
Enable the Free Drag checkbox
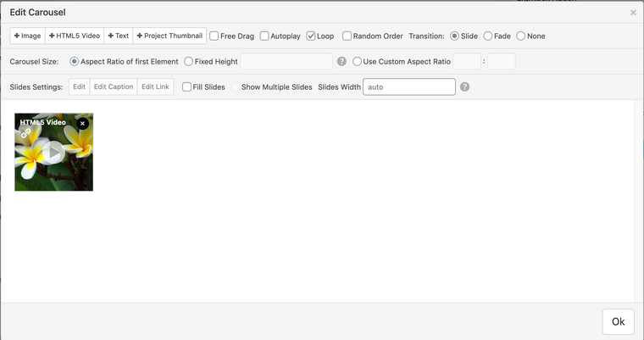(x=214, y=36)
